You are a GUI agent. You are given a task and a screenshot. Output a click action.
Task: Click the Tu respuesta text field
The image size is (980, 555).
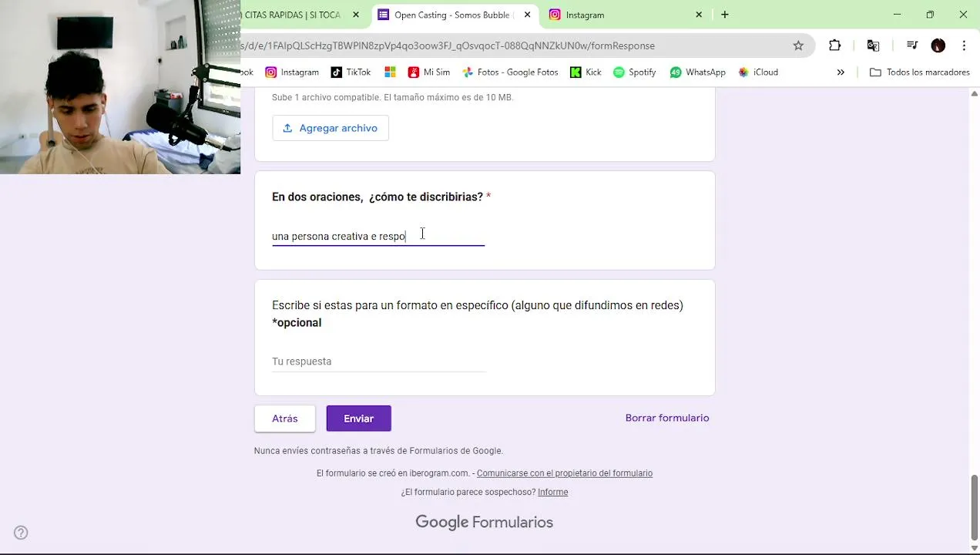tap(378, 361)
